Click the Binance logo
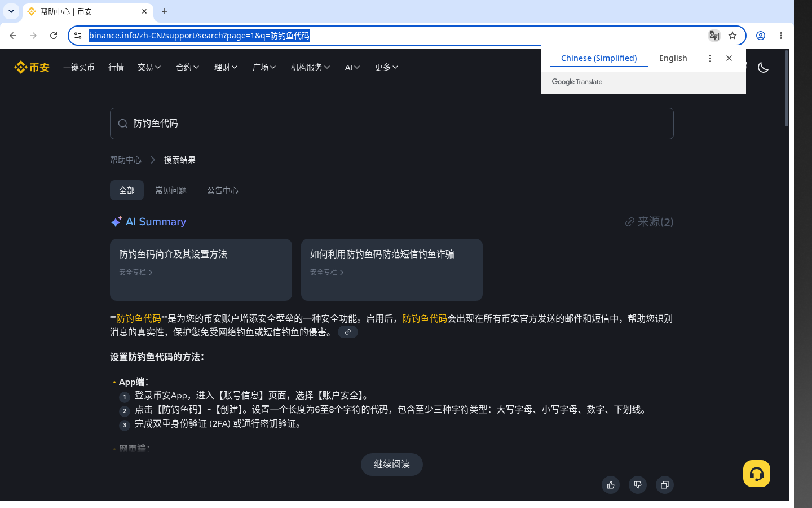The width and height of the screenshot is (812, 508). [x=32, y=68]
